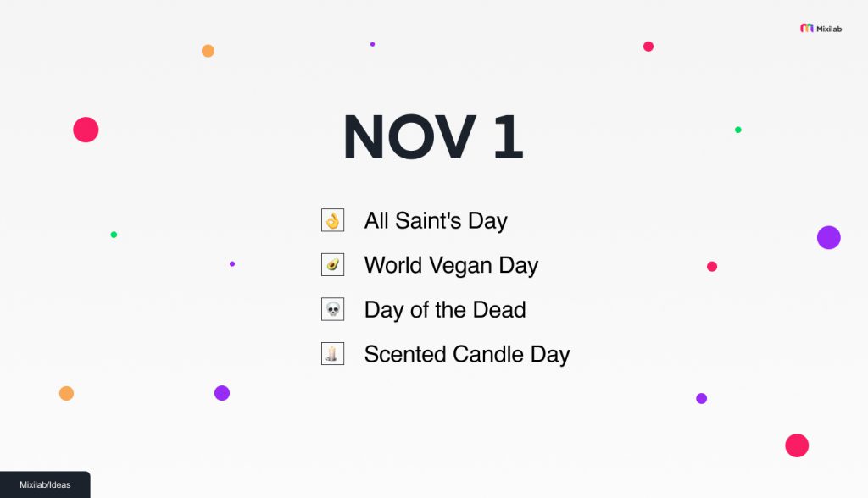This screenshot has width=868, height=498.
Task: Select the All Saint's Day text
Action: coord(436,221)
